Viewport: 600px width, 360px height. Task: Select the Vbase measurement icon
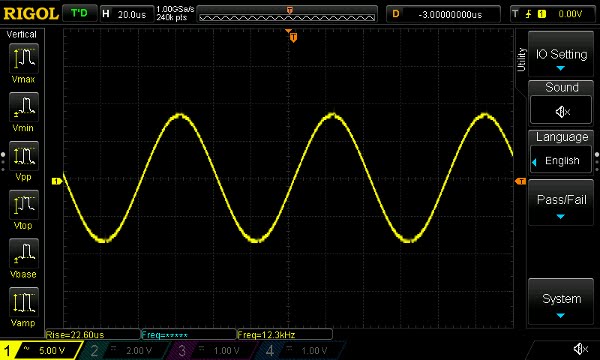23,253
